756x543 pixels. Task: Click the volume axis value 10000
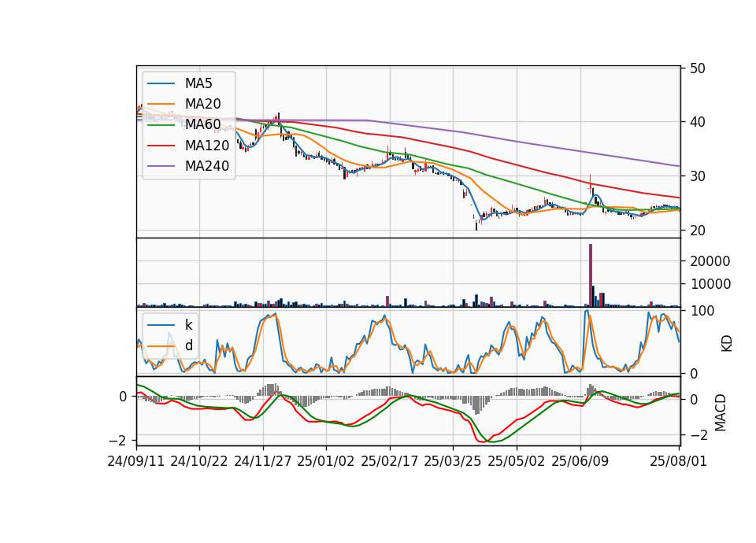tap(710, 284)
